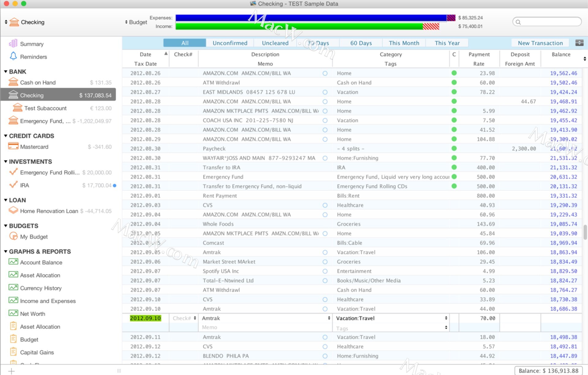Image resolution: width=588 pixels, height=375 pixels.
Task: Toggle confirm circle on WAYFAIR row
Action: (325, 158)
